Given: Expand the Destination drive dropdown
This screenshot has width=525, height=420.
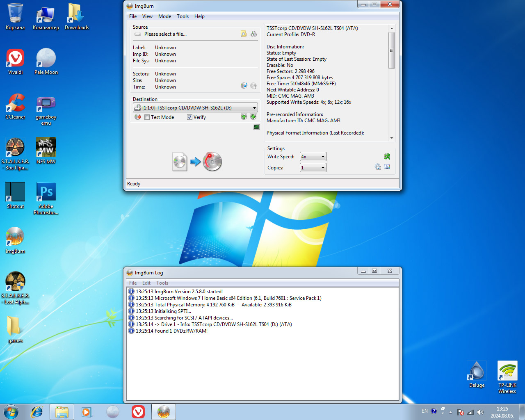Looking at the screenshot, I should pos(195,107).
